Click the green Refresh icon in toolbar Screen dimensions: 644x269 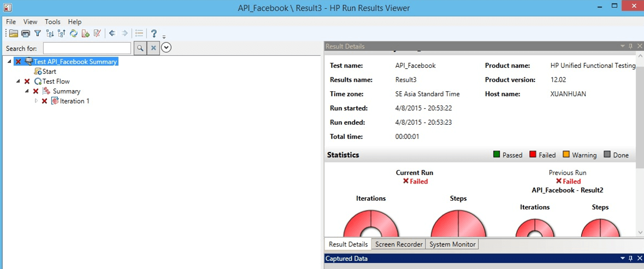[74, 34]
